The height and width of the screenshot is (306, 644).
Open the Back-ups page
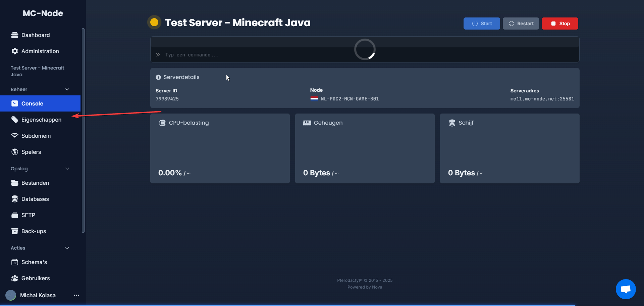coord(40,231)
